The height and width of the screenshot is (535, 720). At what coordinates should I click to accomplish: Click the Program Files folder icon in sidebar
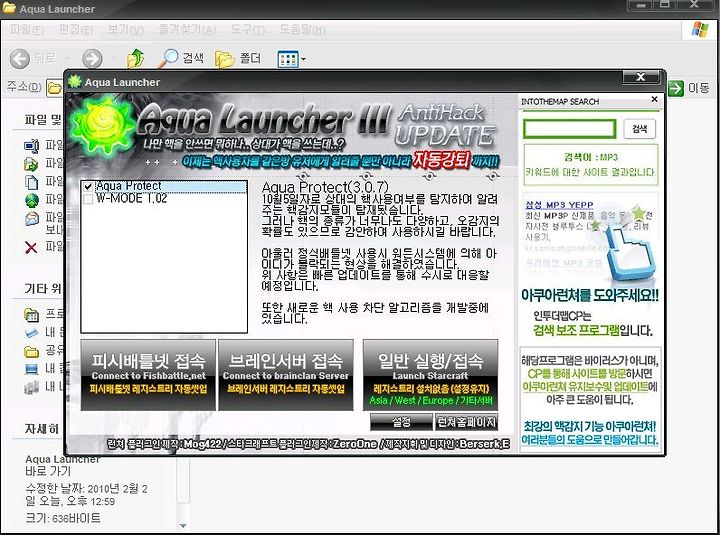tap(31, 315)
